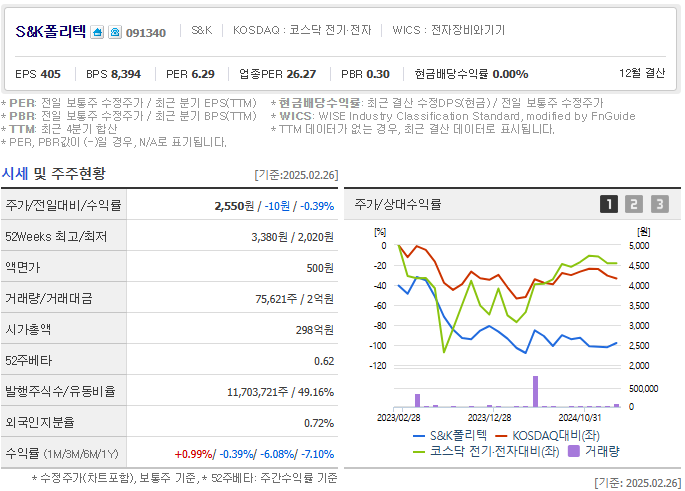
Task: Click the beta value 0.62
Action: 324,361
